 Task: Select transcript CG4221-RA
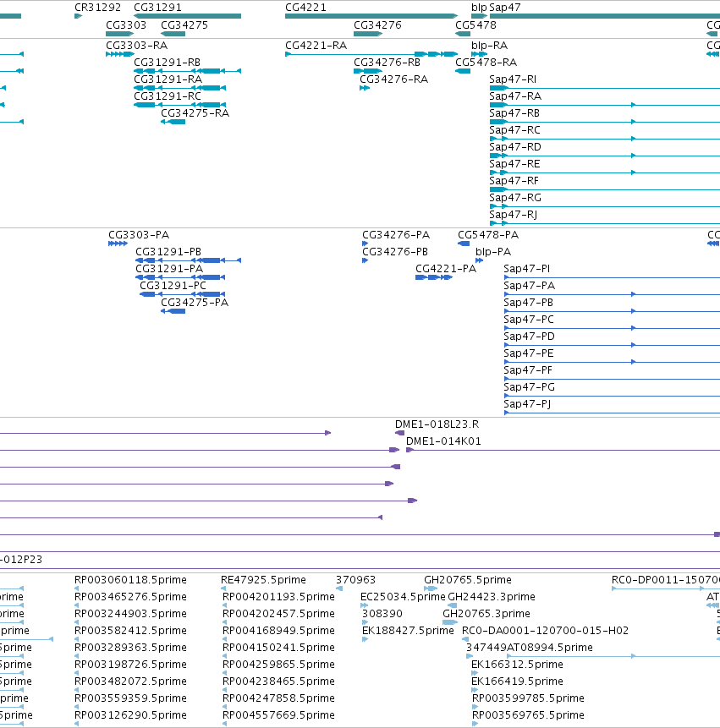click(x=316, y=46)
